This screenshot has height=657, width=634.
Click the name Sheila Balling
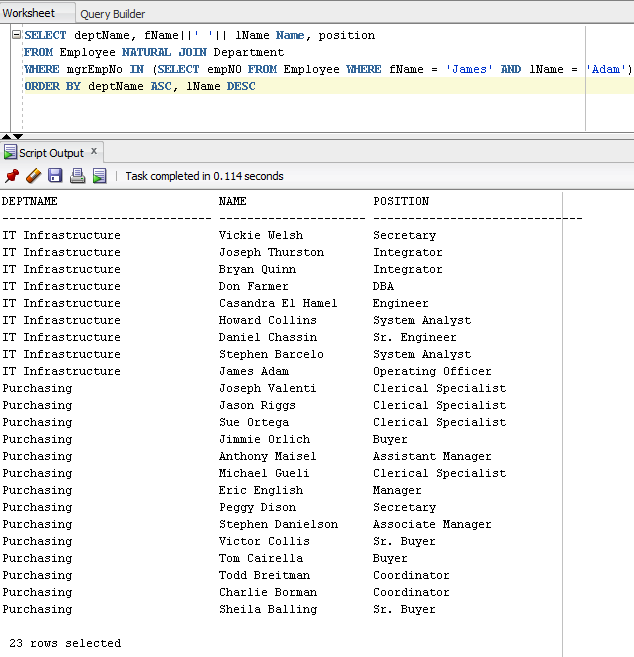(x=268, y=609)
